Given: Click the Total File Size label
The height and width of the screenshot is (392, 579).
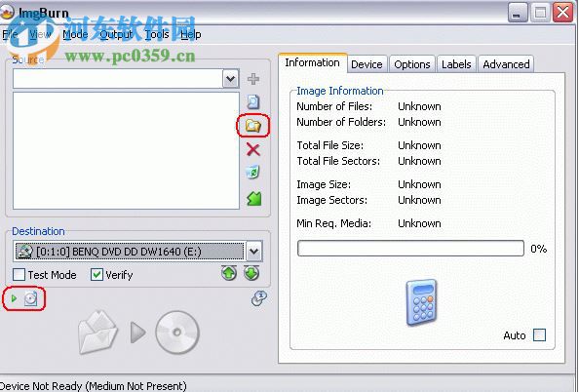Looking at the screenshot, I should (x=329, y=145).
